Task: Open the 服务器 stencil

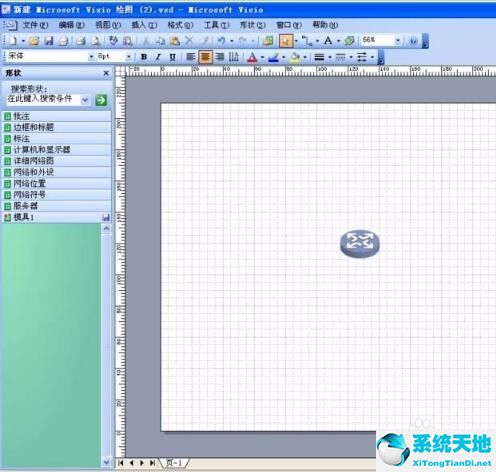Action: 57,206
